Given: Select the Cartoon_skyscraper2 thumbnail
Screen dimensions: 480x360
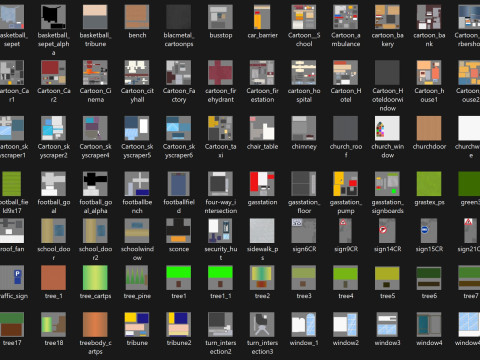Looking at the screenshot, I should point(54,128).
